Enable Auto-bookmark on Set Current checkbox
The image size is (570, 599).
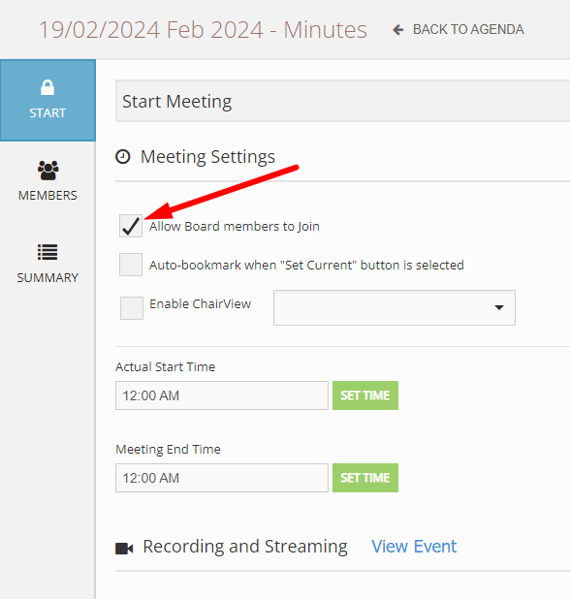tap(131, 264)
